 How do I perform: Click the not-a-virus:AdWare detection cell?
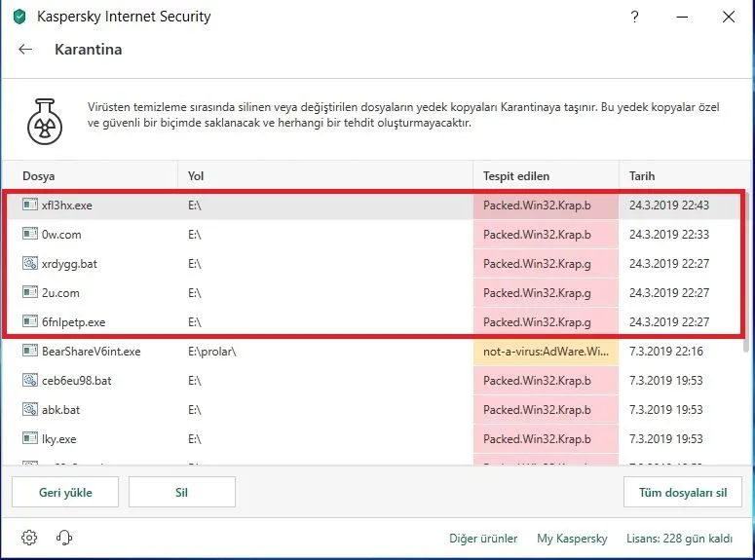(x=546, y=352)
